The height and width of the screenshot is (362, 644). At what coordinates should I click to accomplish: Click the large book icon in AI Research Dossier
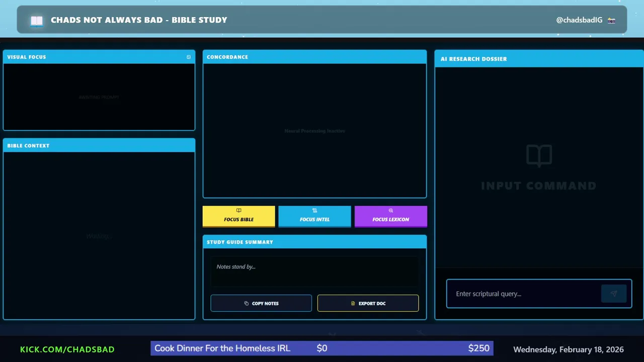[x=539, y=156]
